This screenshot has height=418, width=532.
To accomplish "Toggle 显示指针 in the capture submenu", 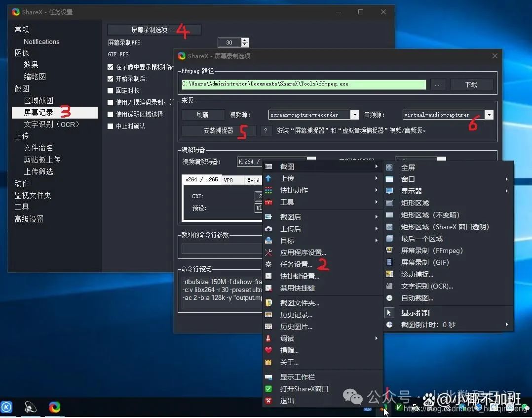I will tap(448, 313).
